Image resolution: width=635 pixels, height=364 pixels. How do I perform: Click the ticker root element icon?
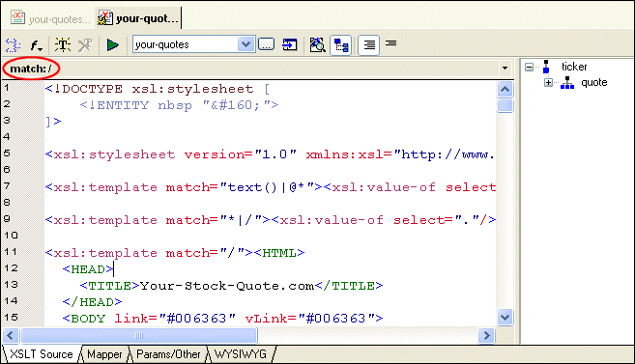(x=546, y=67)
